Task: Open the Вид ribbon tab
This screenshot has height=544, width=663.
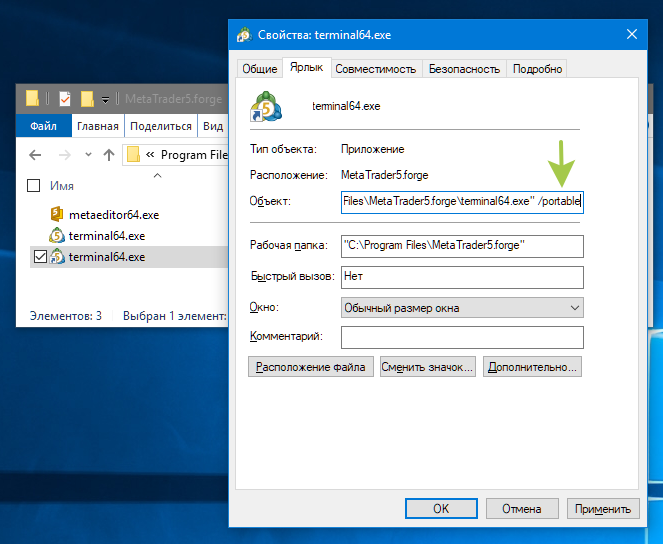Action: (213, 126)
